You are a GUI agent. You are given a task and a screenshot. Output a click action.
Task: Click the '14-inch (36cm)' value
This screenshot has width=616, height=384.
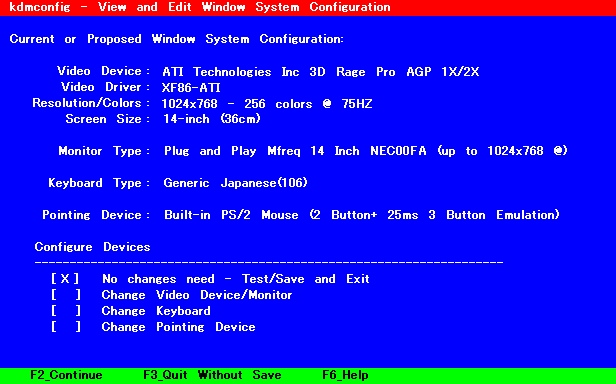coord(212,119)
